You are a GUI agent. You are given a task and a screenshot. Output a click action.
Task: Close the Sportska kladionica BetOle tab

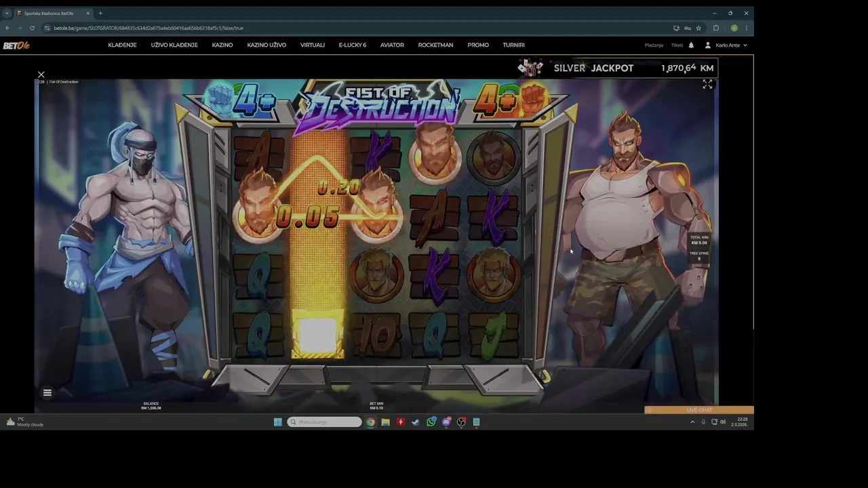point(87,13)
